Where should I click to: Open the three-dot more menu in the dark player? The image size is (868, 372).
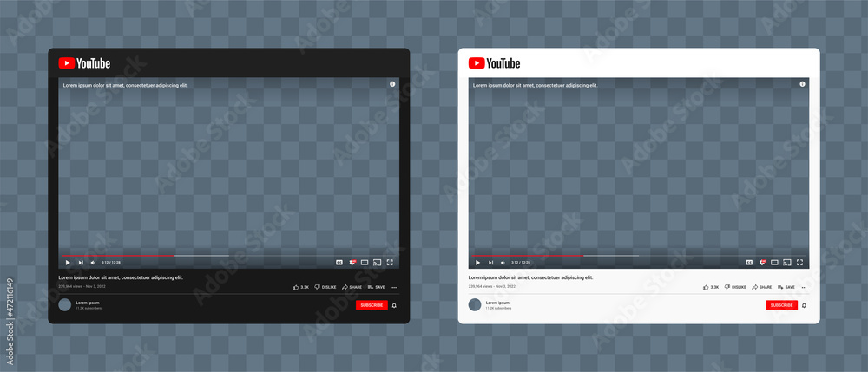(394, 287)
